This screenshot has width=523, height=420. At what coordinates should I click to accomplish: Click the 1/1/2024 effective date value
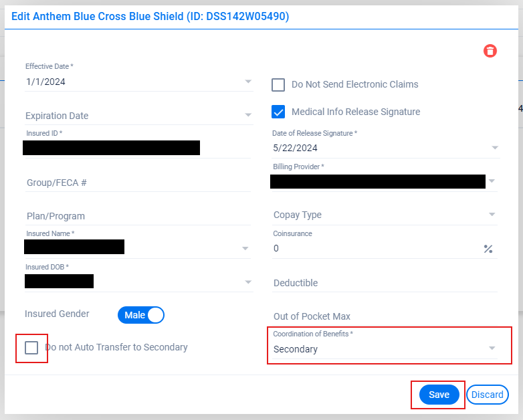(x=45, y=82)
